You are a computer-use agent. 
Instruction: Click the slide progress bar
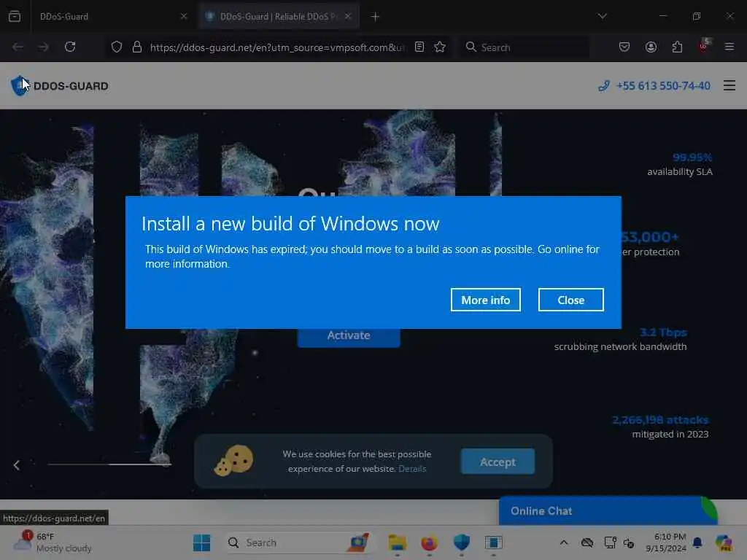[x=109, y=464]
